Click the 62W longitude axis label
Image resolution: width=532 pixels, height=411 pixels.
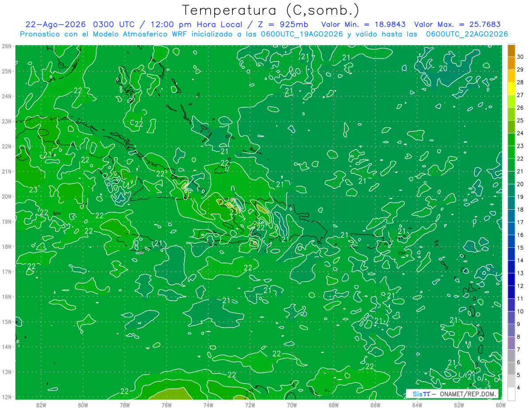coord(459,405)
